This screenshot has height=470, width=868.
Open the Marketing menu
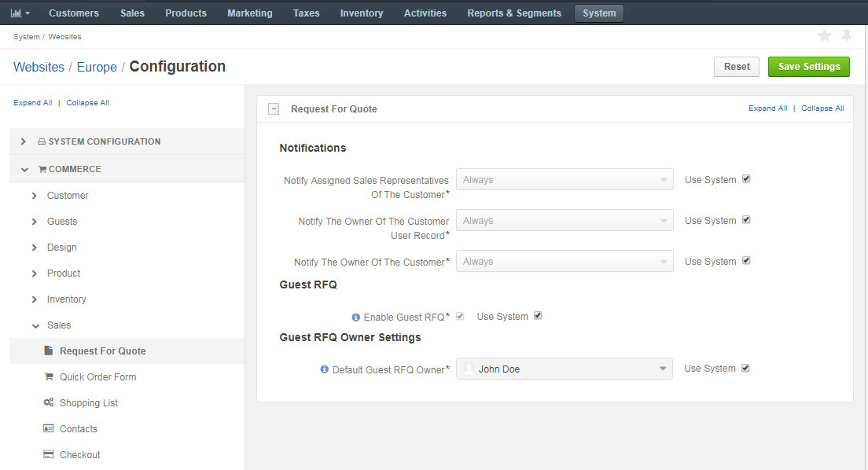(x=250, y=13)
